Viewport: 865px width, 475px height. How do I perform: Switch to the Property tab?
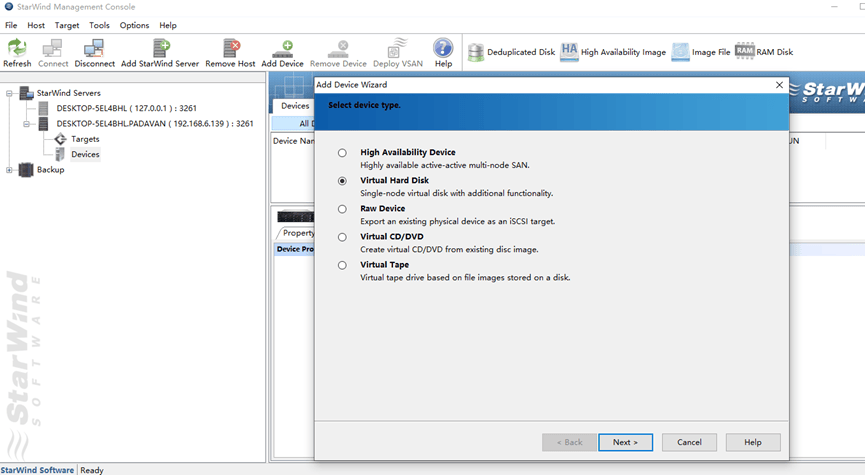pos(297,233)
